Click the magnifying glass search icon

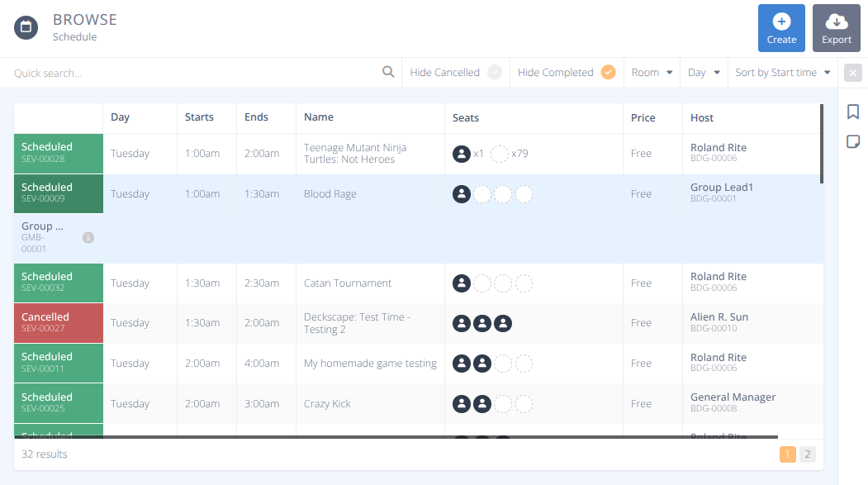(x=388, y=72)
